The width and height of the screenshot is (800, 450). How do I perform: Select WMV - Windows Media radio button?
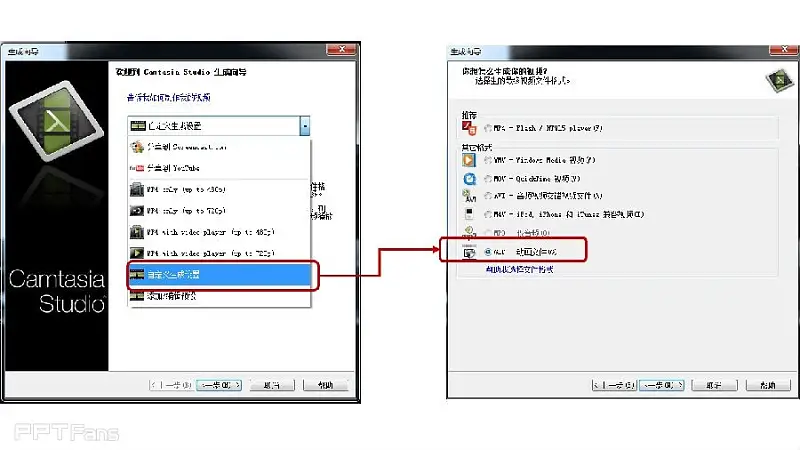point(488,160)
